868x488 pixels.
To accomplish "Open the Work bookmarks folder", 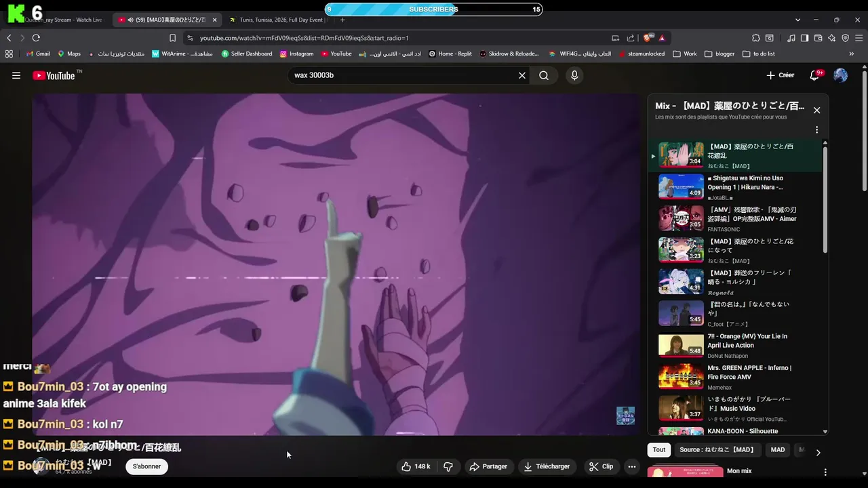I will coord(685,54).
